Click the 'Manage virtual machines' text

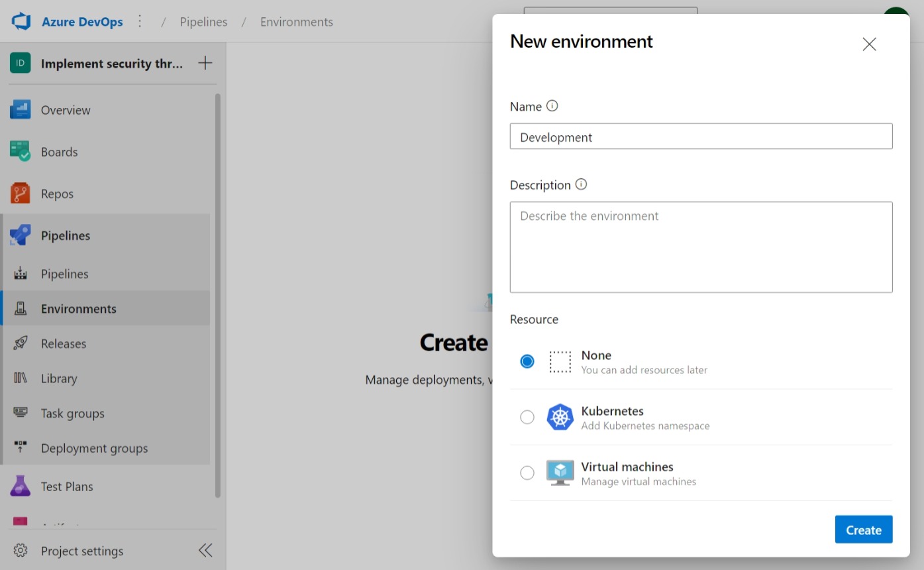[639, 481]
